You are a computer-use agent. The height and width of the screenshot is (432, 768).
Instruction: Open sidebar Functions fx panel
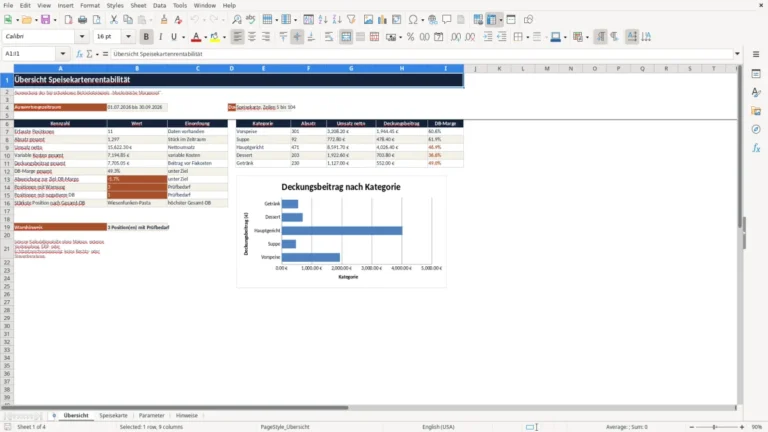coord(756,148)
